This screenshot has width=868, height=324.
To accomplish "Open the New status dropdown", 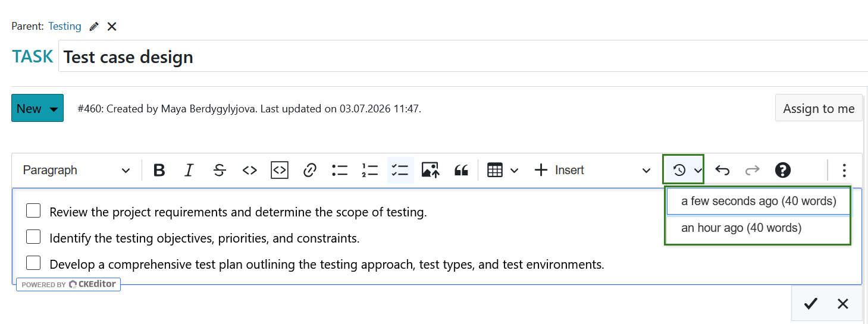I will (37, 108).
